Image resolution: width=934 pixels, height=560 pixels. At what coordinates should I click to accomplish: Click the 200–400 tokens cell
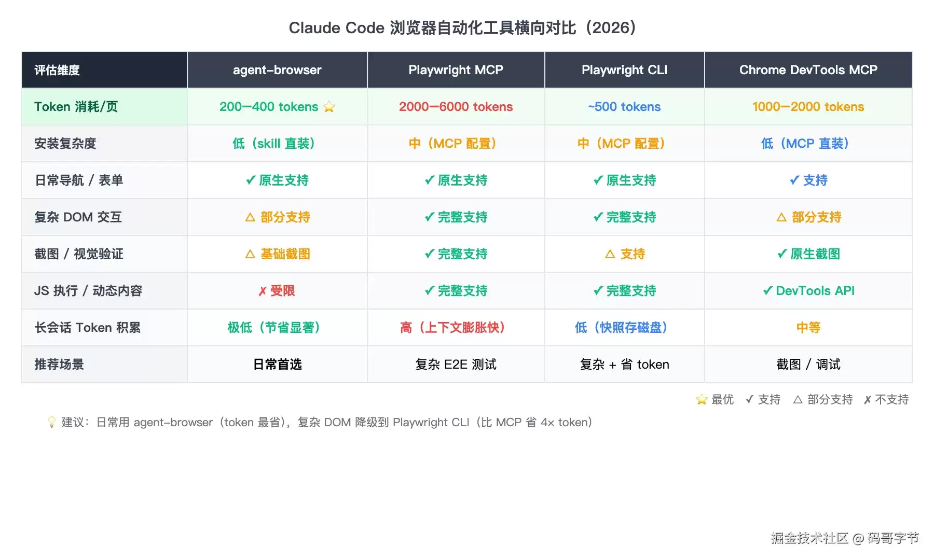point(277,107)
